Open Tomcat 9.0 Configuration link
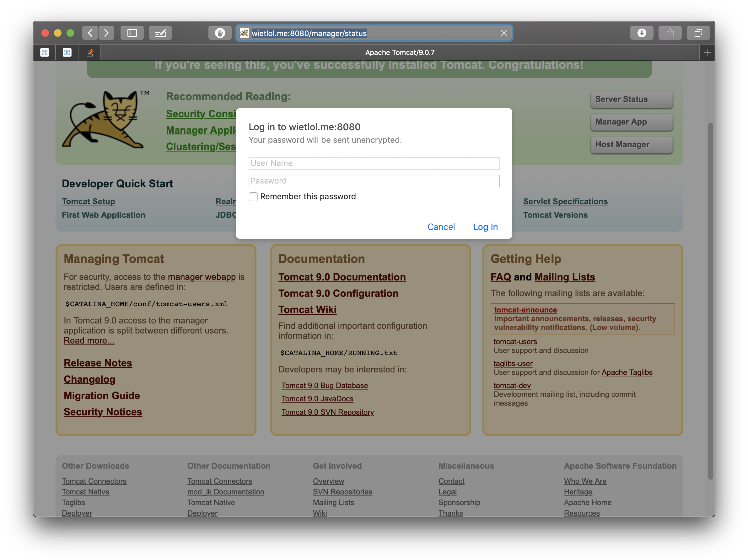The image size is (748, 560). 338,293
